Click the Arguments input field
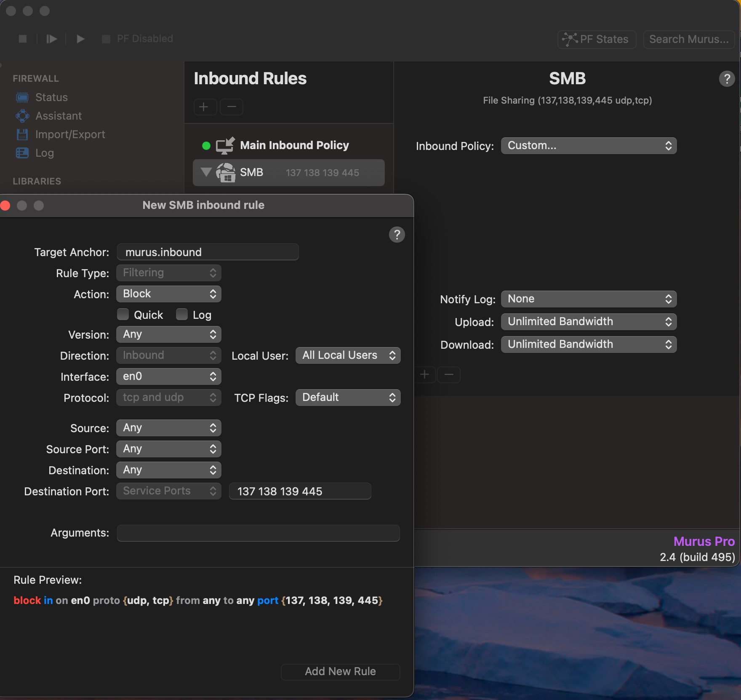This screenshot has height=700, width=741. pos(258,533)
